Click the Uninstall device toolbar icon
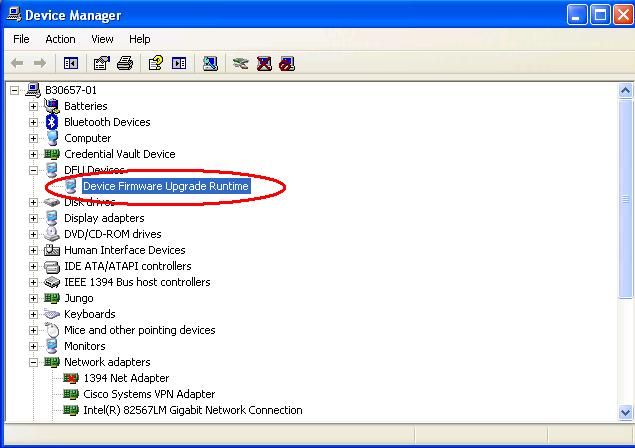 tap(264, 63)
